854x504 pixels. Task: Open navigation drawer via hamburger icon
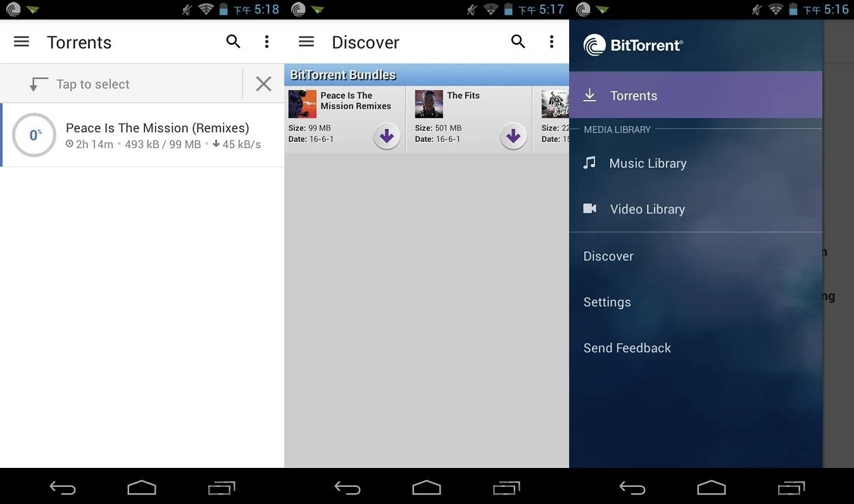tap(21, 42)
